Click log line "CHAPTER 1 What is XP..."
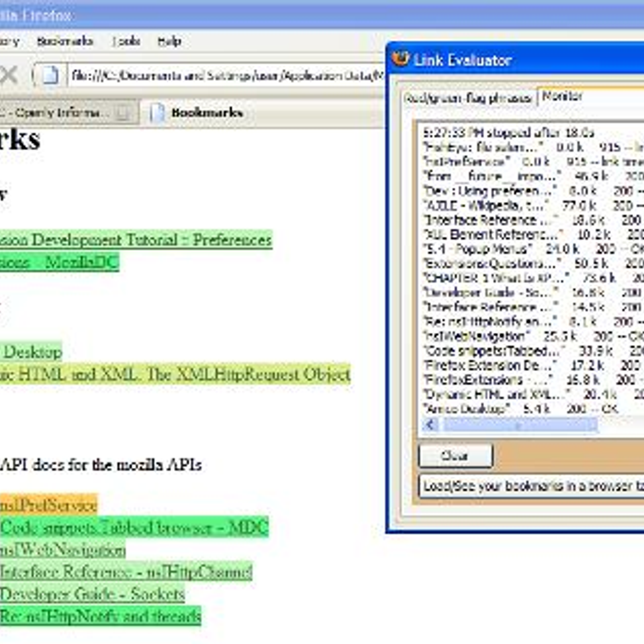The height and width of the screenshot is (644, 644). coord(533,278)
